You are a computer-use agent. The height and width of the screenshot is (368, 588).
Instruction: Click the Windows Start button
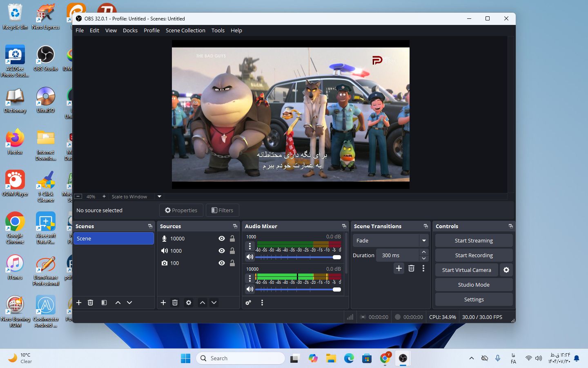click(x=185, y=358)
